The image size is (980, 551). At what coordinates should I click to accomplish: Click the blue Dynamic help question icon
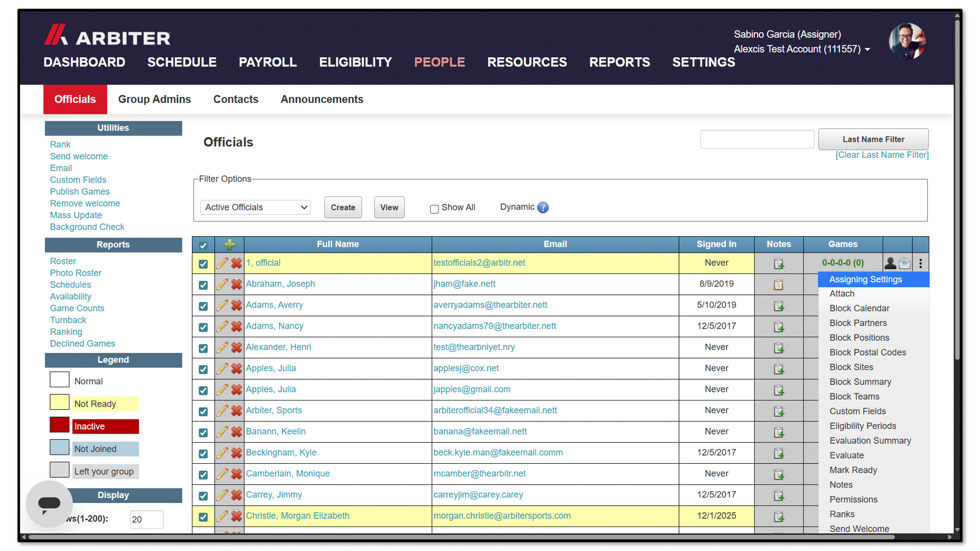click(543, 208)
